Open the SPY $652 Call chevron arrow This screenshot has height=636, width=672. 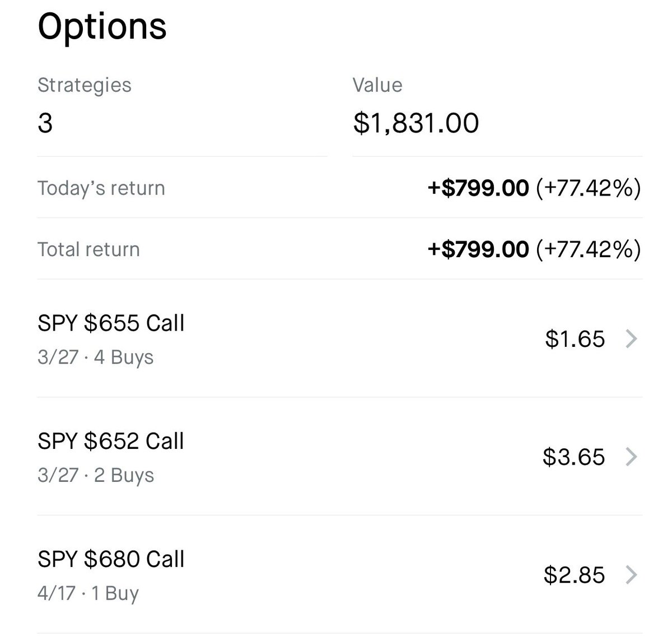[x=631, y=457]
